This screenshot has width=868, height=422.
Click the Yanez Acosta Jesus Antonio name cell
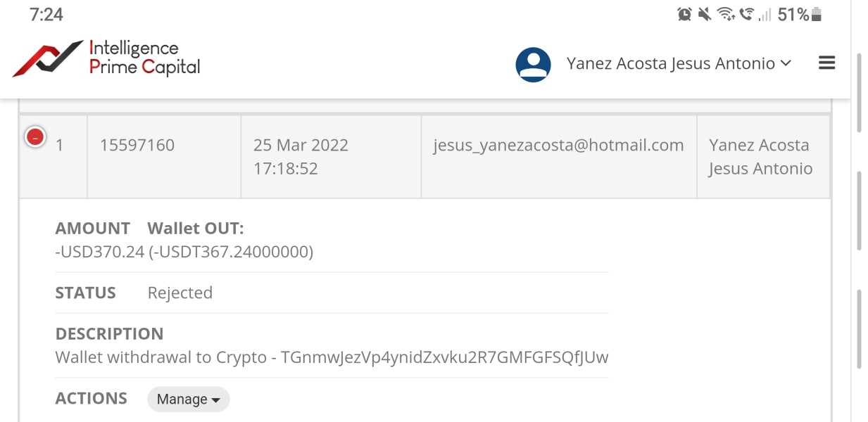coord(760,157)
